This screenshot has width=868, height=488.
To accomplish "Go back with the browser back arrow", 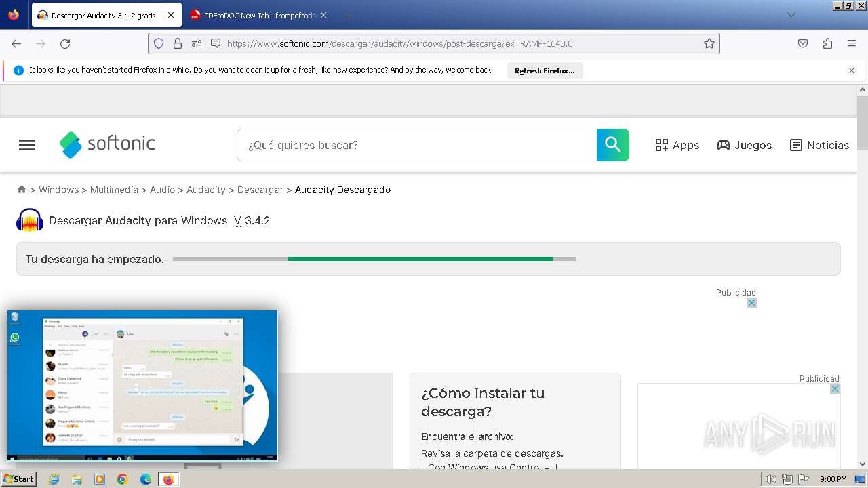I will [16, 43].
